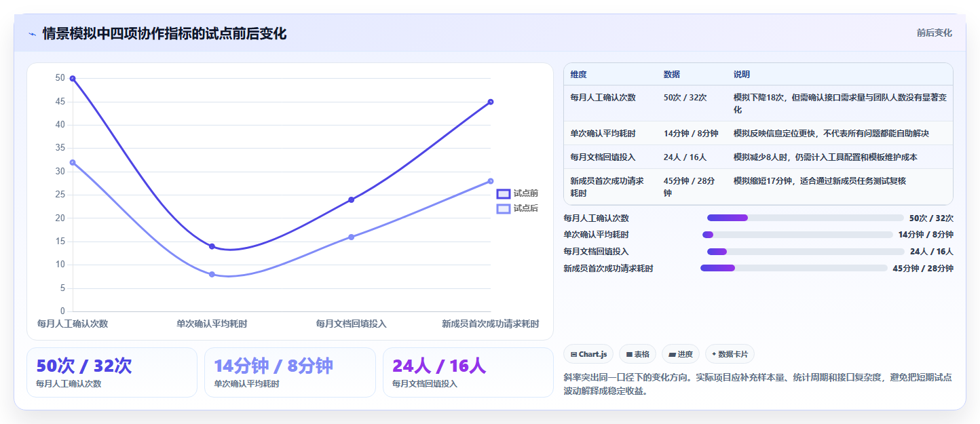Click the chart title 情景模拟中四项协作指标的试点前后变化
The width and height of the screenshot is (980, 424).
(165, 33)
